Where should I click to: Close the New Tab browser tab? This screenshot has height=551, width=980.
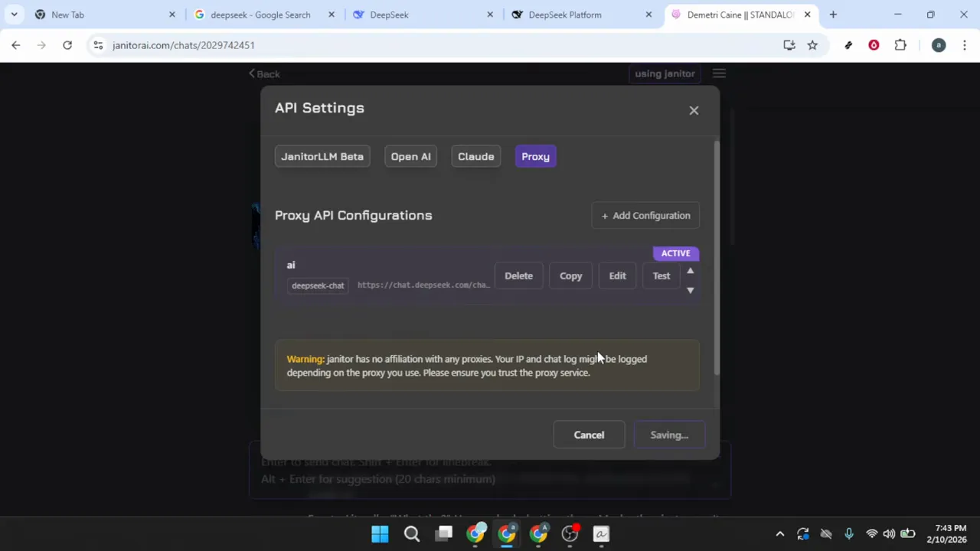pyautogui.click(x=171, y=15)
